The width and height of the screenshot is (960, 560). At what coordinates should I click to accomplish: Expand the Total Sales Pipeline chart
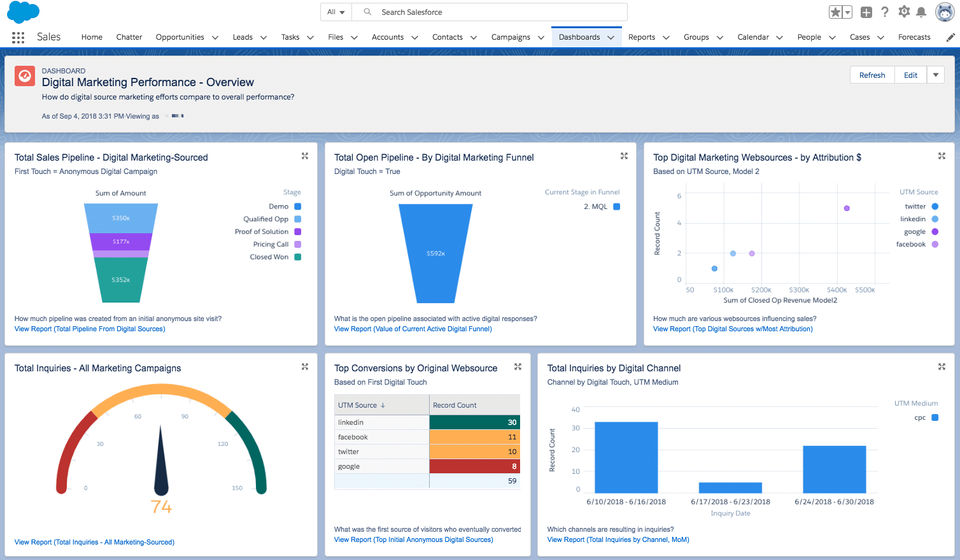click(x=305, y=156)
